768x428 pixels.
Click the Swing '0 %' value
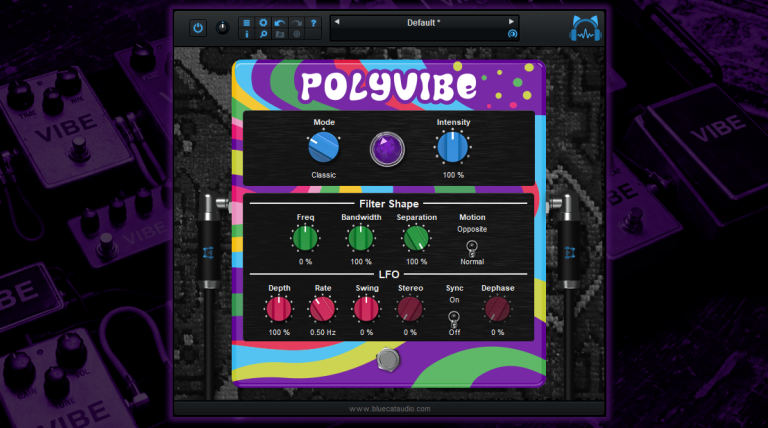click(366, 333)
